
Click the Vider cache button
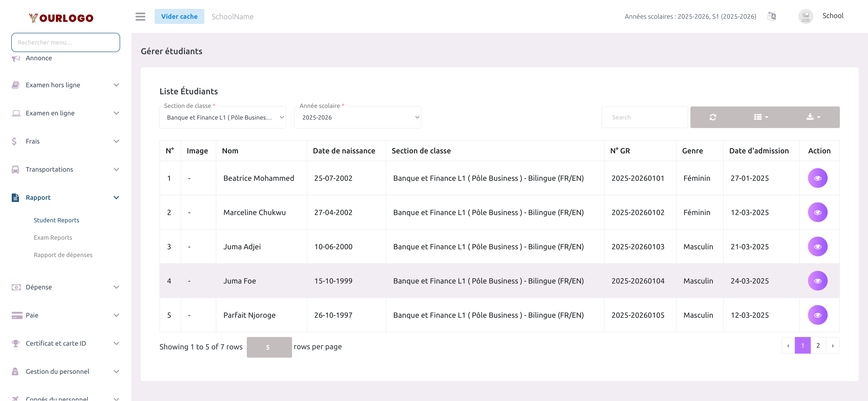[179, 16]
